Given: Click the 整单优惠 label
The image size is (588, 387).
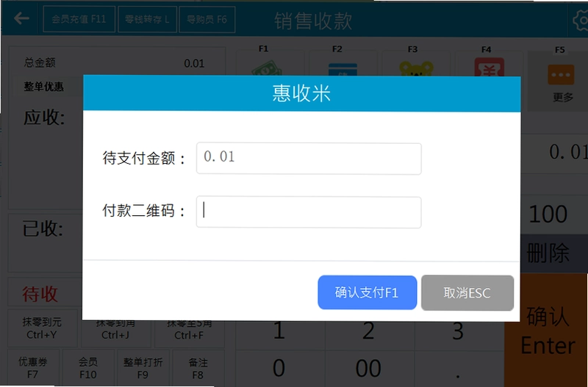Looking at the screenshot, I should (x=43, y=87).
